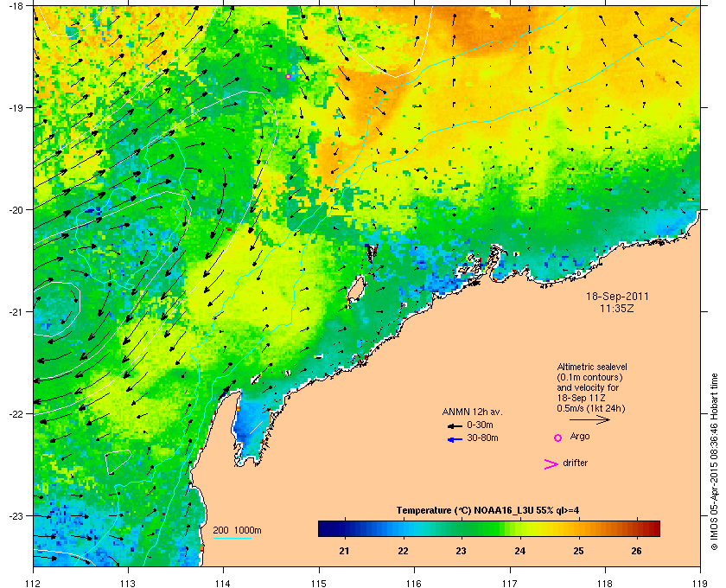This screenshot has width=726, height=588.
Task: Click the latitude axis label -18
Action: [x=16, y=5]
